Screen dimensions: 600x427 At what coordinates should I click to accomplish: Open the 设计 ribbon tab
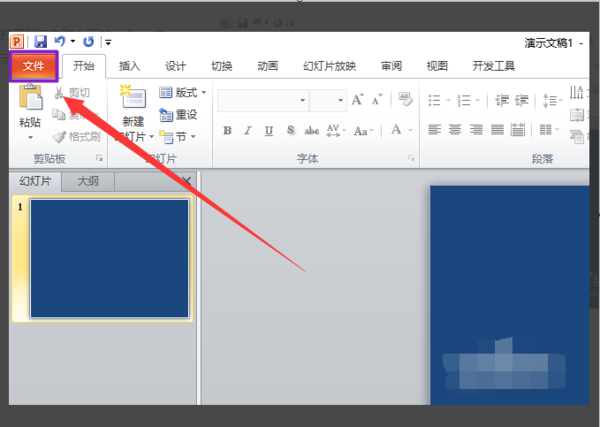(175, 66)
